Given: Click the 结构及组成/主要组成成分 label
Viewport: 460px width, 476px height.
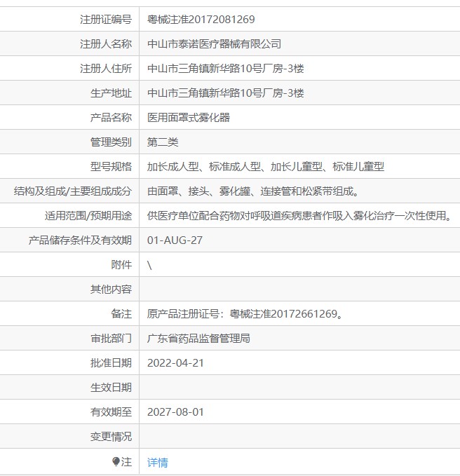Looking at the screenshot, I should (72, 191).
